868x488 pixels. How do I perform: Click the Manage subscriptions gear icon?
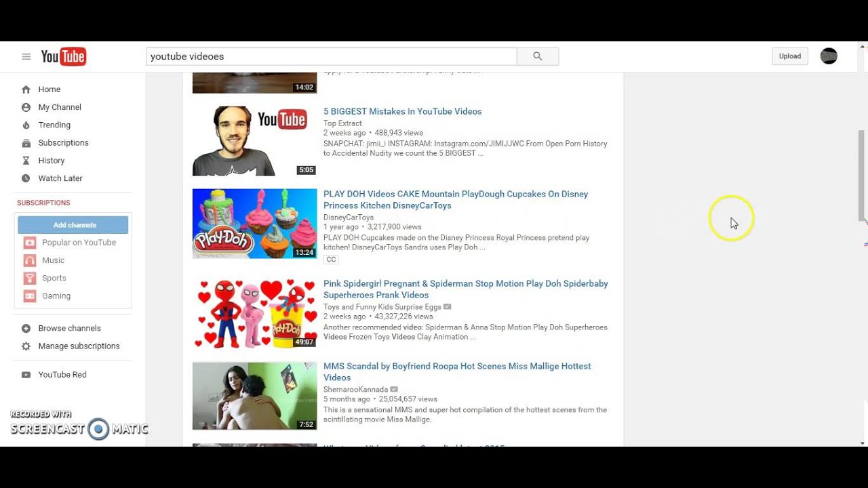click(x=26, y=346)
